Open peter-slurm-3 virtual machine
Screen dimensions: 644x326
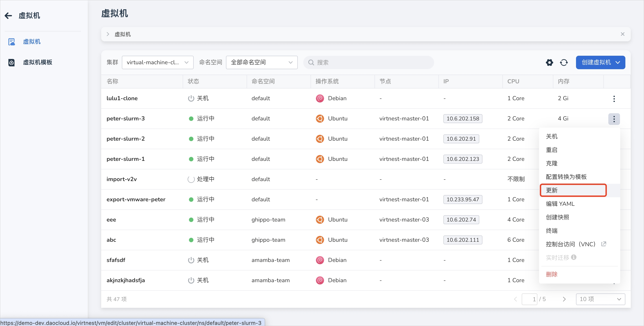click(125, 119)
